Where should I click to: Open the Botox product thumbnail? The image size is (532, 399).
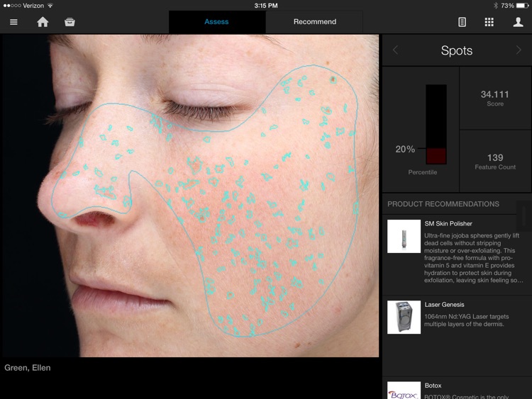point(404,390)
